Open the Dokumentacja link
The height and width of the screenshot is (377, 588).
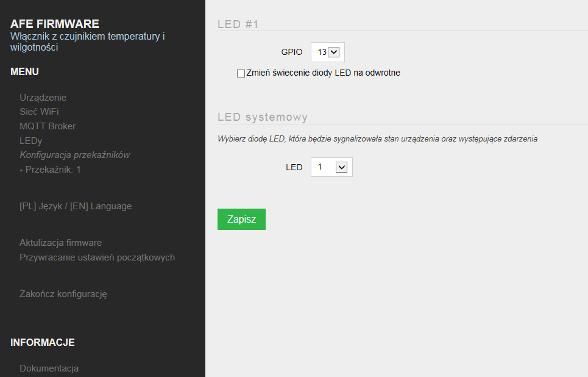49,368
